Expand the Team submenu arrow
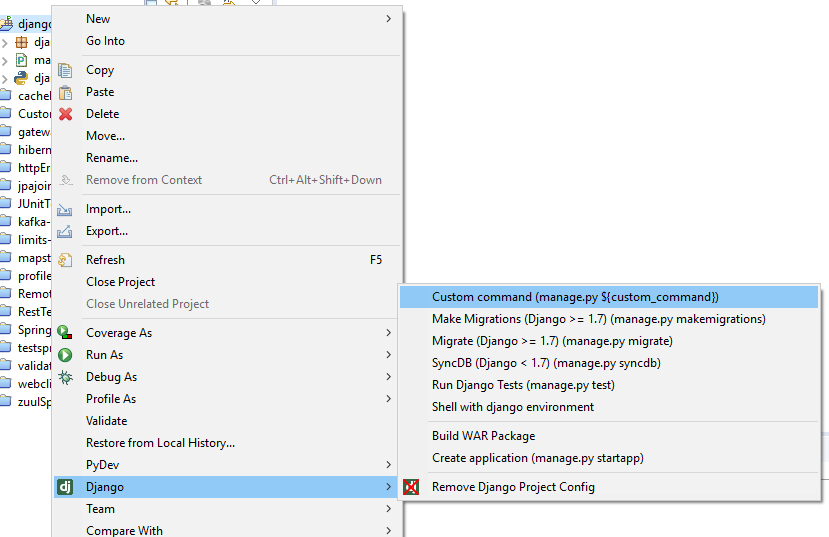 389,509
